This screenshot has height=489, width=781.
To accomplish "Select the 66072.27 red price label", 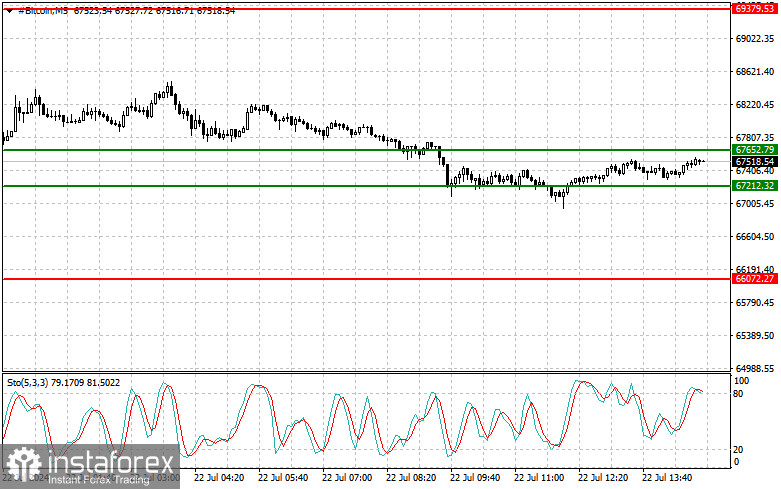I will pos(755,278).
